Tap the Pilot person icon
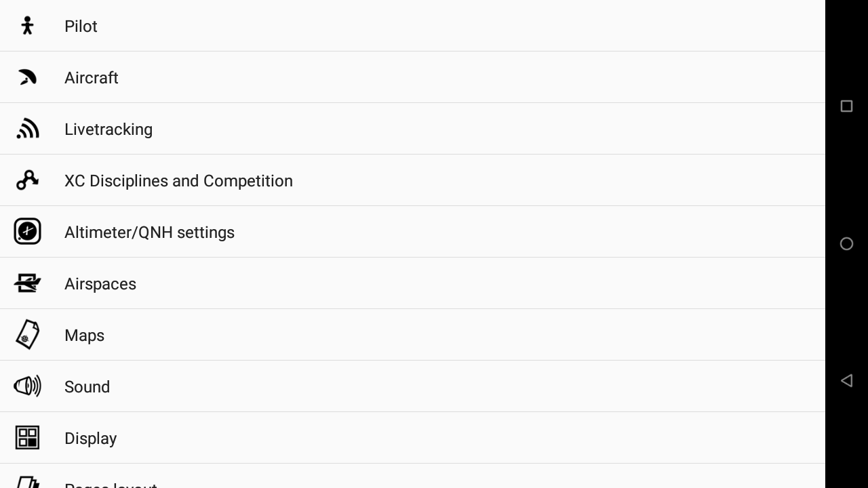The height and width of the screenshot is (488, 868). click(27, 26)
